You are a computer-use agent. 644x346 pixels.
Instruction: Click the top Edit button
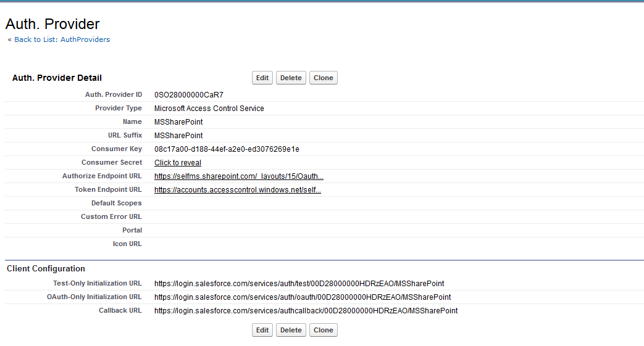(262, 78)
